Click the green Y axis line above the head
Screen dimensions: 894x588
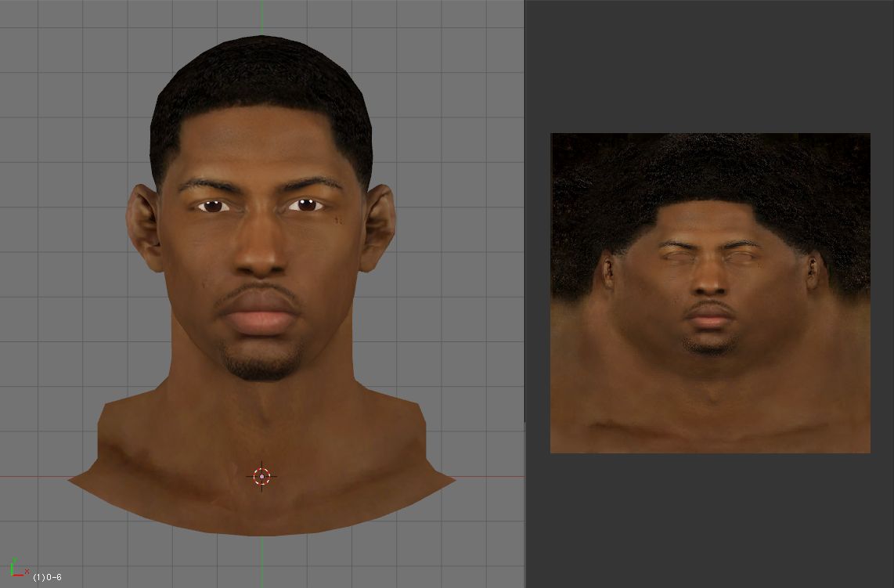pos(261,17)
